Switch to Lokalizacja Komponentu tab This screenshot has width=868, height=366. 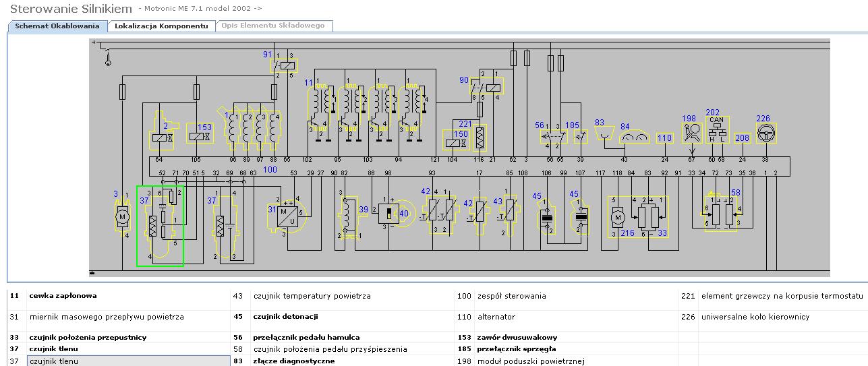[x=161, y=26]
